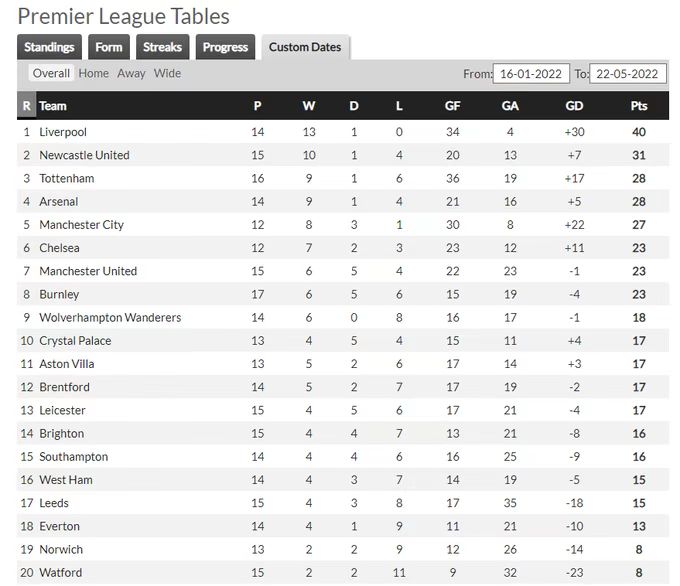Sort by the Team column header
Screen dimensions: 680x586
tap(53, 106)
